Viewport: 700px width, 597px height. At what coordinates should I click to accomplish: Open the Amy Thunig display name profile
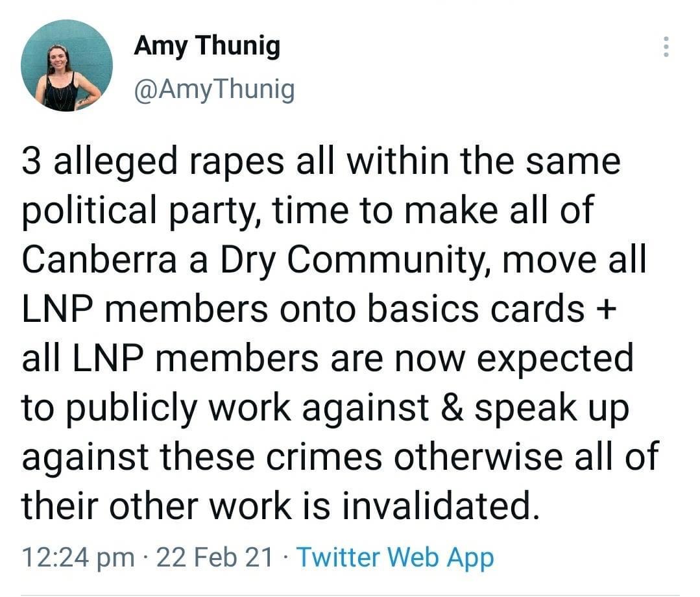(207, 47)
